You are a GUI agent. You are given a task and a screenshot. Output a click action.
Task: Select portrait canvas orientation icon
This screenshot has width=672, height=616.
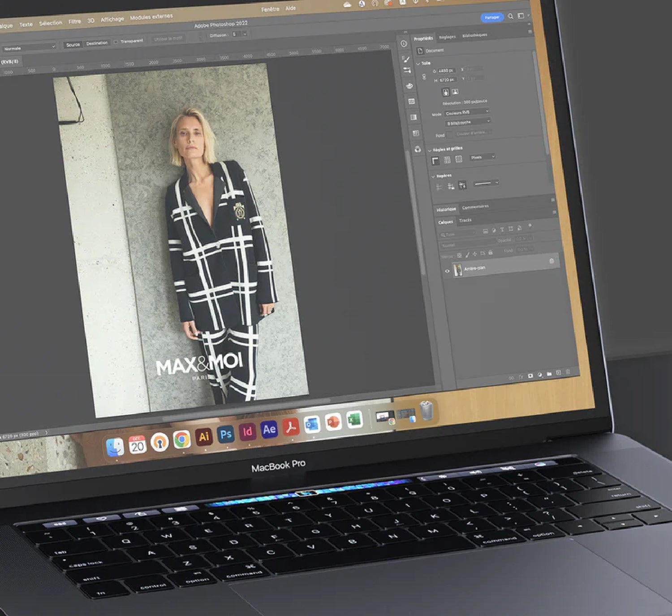446,92
